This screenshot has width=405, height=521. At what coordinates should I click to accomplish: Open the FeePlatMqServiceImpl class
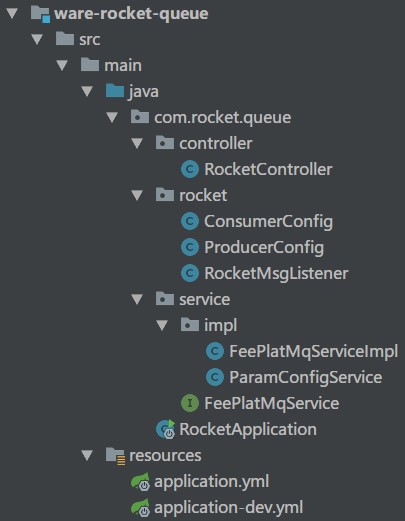[314, 352]
